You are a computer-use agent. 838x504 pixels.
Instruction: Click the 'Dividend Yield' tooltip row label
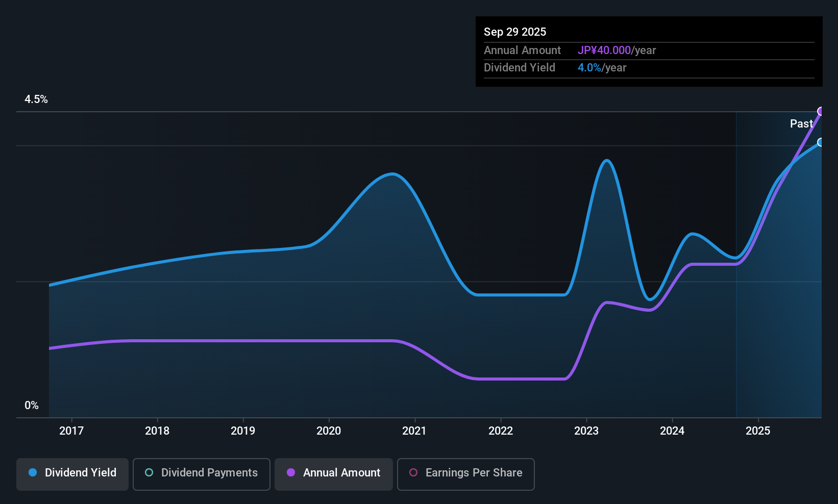pyautogui.click(x=520, y=68)
